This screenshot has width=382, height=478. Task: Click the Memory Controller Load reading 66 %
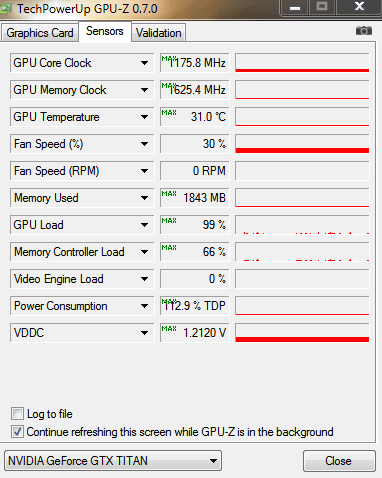tap(214, 252)
